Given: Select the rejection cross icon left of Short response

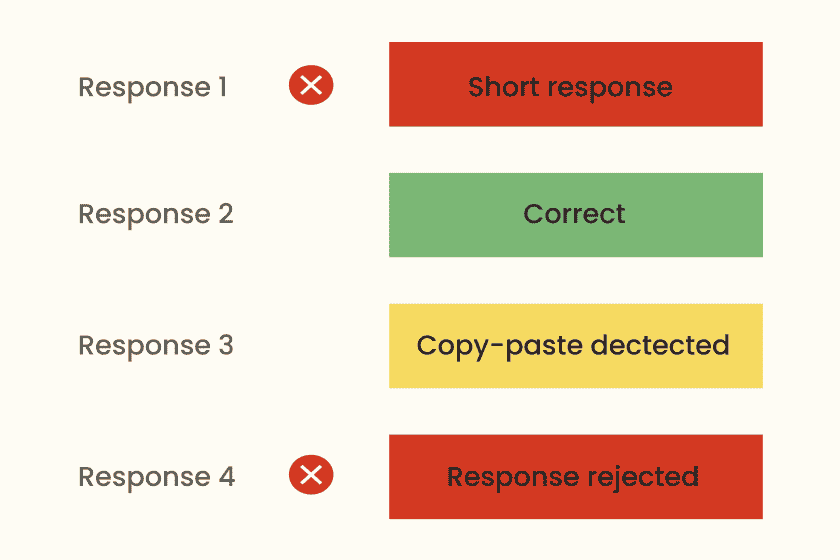Looking at the screenshot, I should [x=311, y=86].
